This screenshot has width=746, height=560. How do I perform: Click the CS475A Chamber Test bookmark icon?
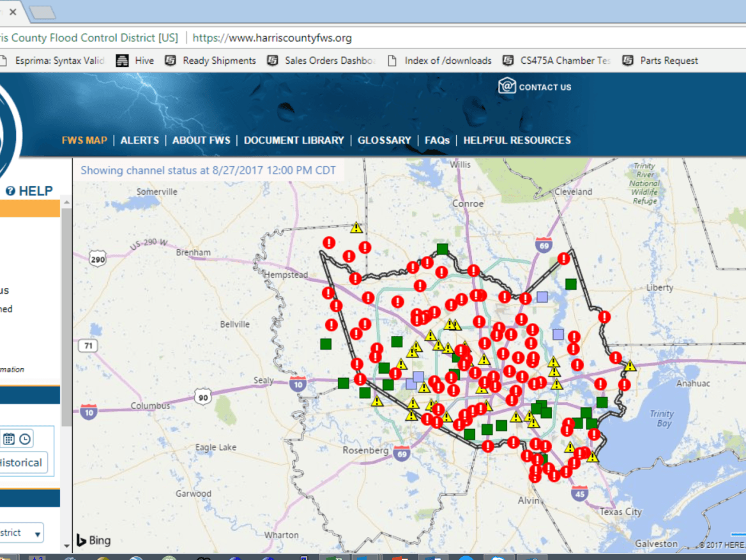point(508,61)
